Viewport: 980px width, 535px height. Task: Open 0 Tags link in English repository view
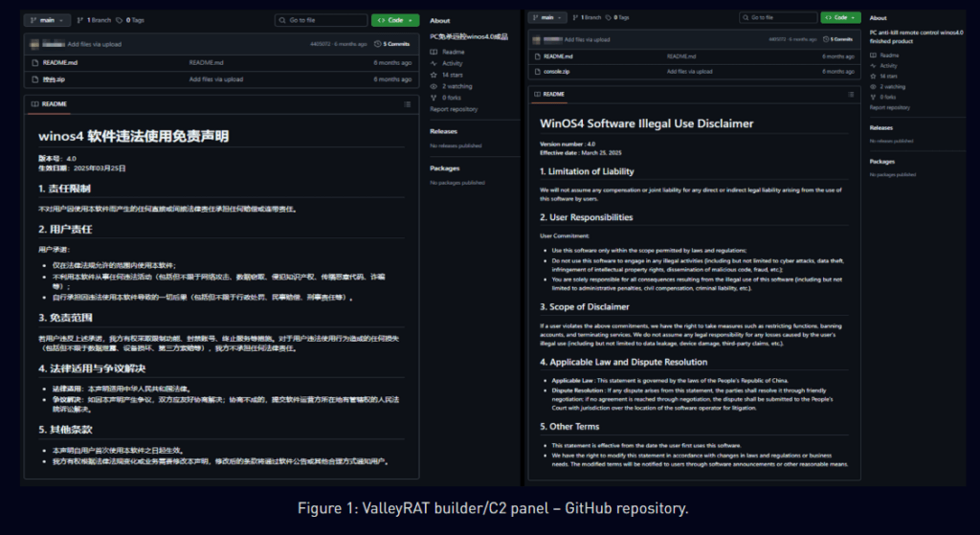[617, 17]
